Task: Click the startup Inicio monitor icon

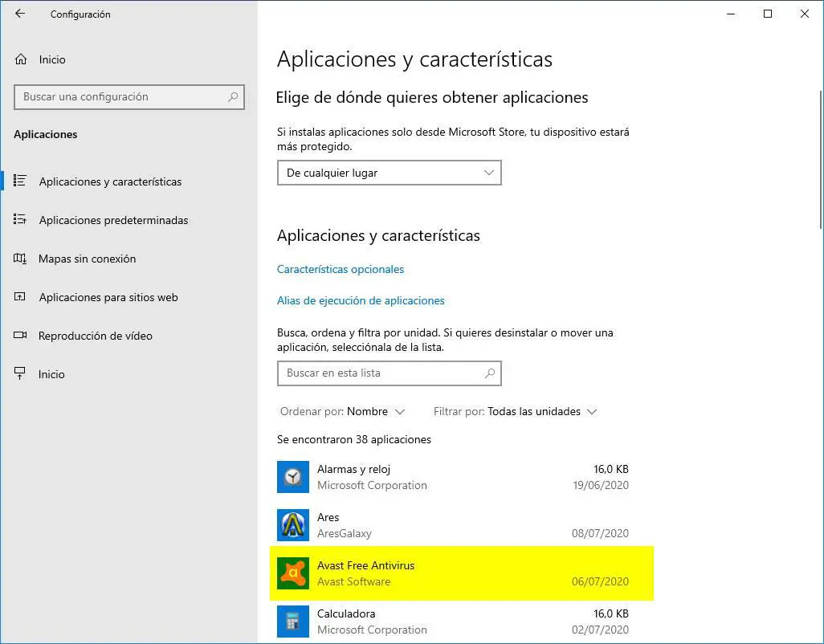Action: point(19,373)
